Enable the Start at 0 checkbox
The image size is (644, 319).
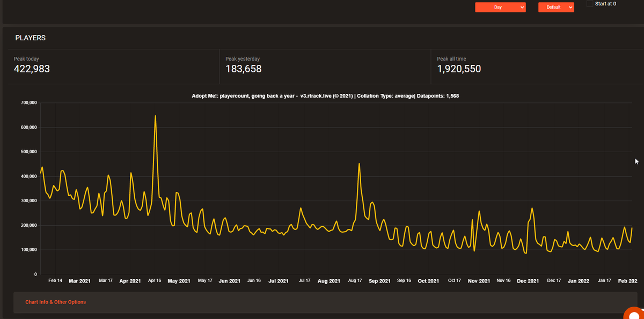click(x=590, y=4)
